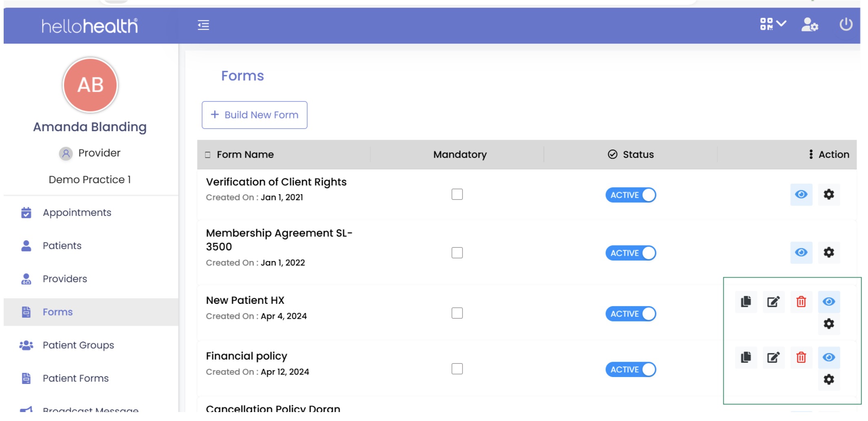This screenshot has height=421, width=868.
Task: Duplicate the New Patient HX form
Action: pos(746,302)
